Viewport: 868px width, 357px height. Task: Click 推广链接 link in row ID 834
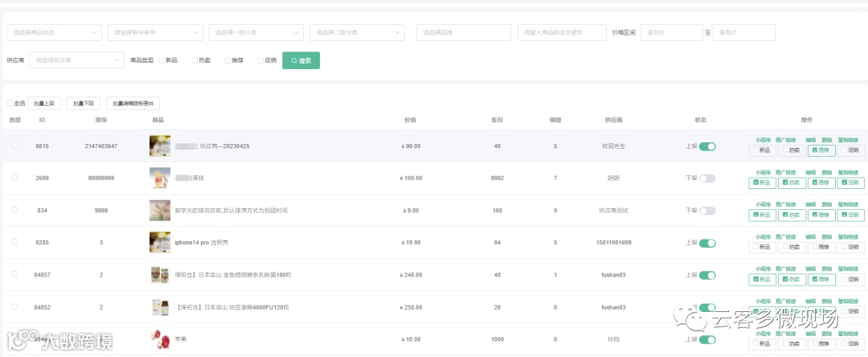point(785,204)
